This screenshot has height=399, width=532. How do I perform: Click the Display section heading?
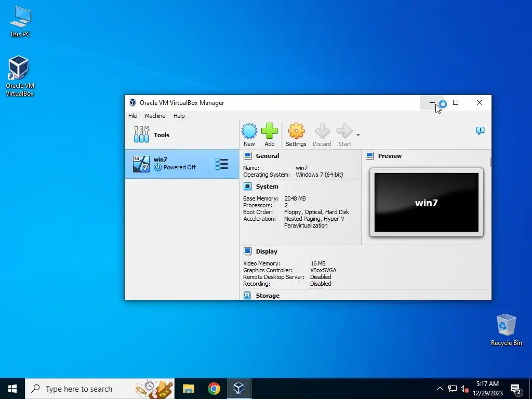267,251
